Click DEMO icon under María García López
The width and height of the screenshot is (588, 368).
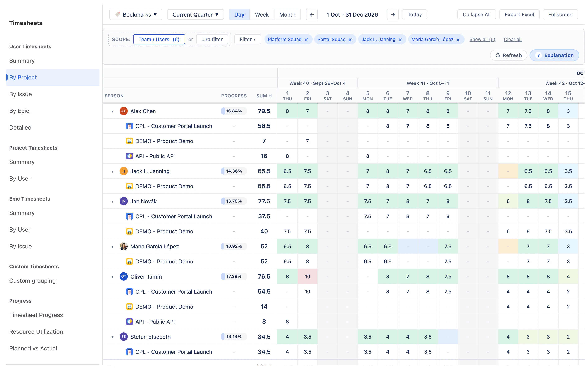coord(129,261)
